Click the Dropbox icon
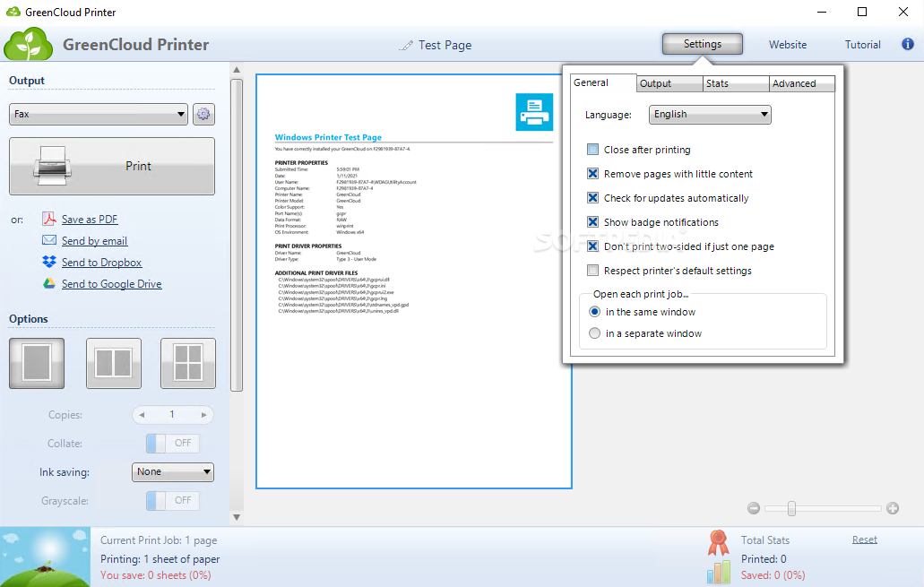 pos(49,262)
